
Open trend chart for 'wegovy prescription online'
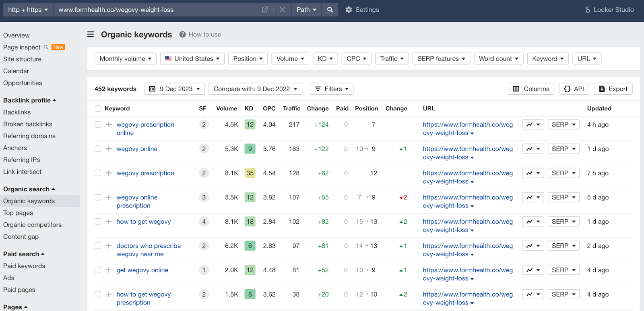coord(533,124)
